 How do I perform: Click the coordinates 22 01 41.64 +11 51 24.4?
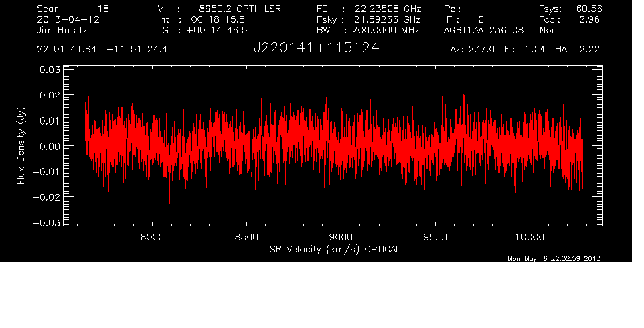[102, 50]
